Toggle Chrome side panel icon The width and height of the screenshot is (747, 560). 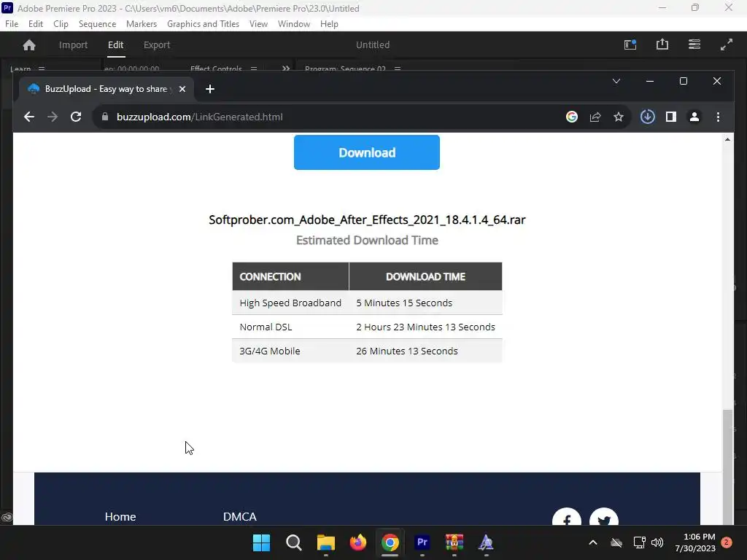pos(671,117)
